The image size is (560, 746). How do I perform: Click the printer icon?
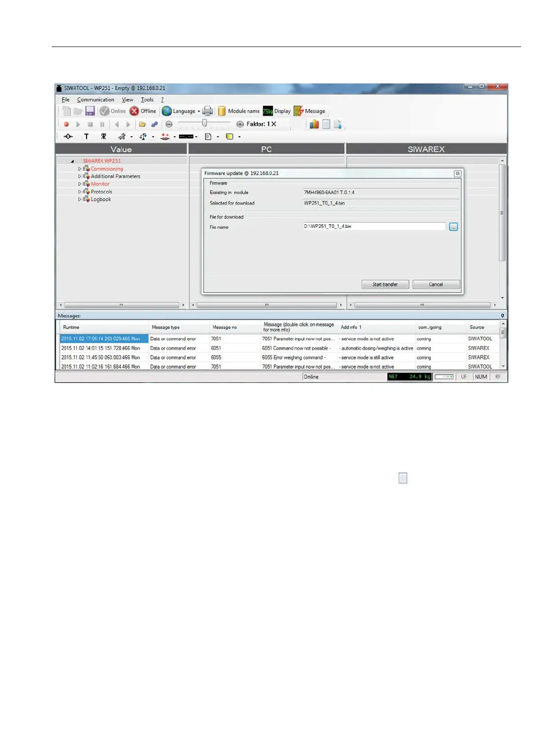pyautogui.click(x=208, y=111)
